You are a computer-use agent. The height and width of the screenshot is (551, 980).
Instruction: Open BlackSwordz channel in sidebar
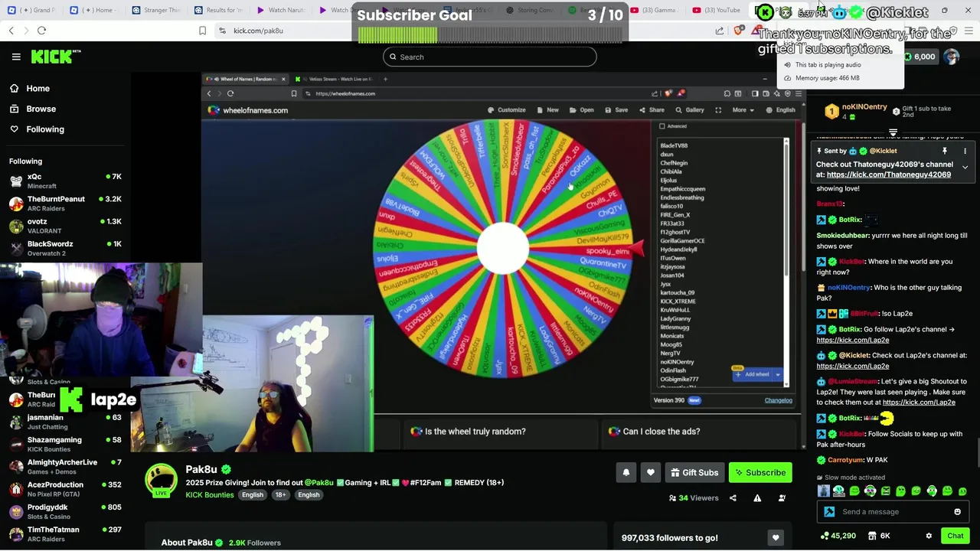[x=65, y=248]
